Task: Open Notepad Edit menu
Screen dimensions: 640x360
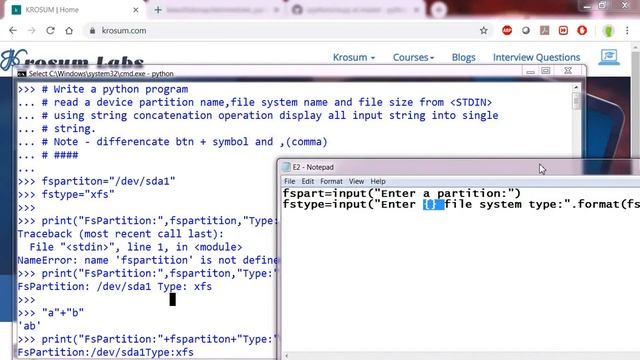Action: pos(307,181)
